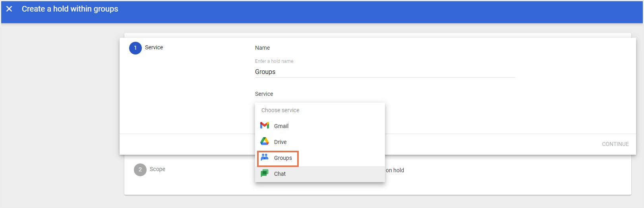The width and height of the screenshot is (644, 208).
Task: Click the step 1 number circle
Action: (x=135, y=48)
